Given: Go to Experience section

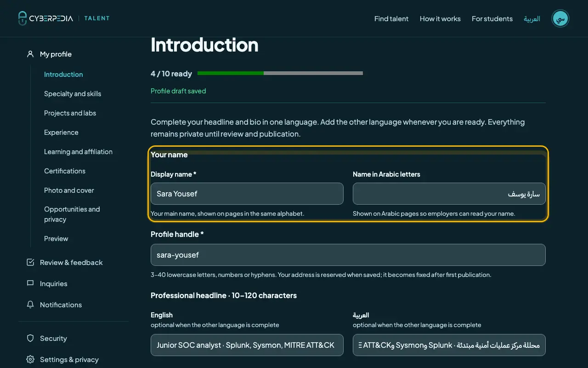Looking at the screenshot, I should click(x=61, y=132).
